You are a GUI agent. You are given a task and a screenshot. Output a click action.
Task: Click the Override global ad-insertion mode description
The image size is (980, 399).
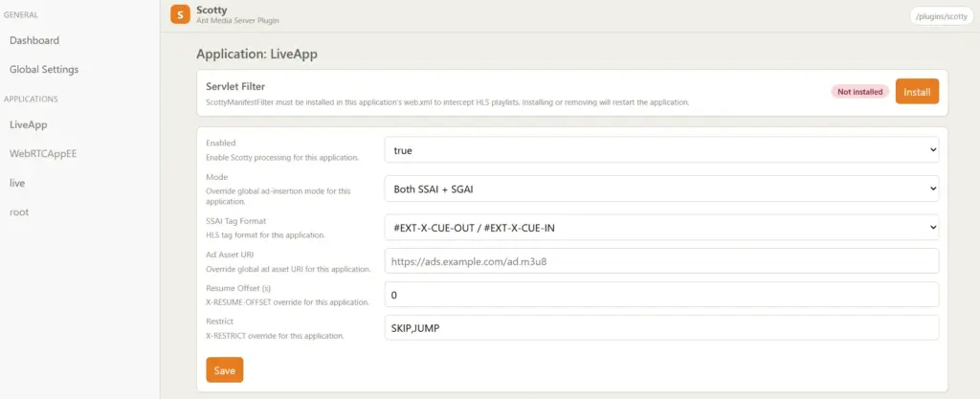[x=278, y=197]
